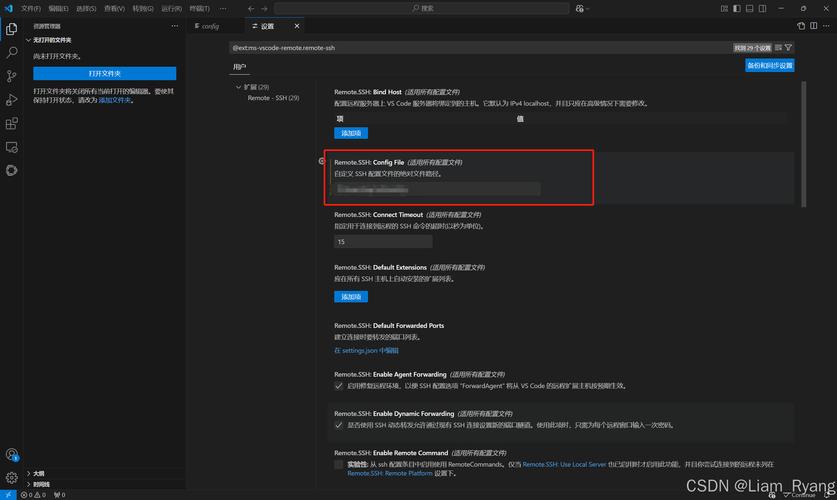Open the Run and Debug view
Viewport: 837px width, 500px height.
(x=12, y=100)
